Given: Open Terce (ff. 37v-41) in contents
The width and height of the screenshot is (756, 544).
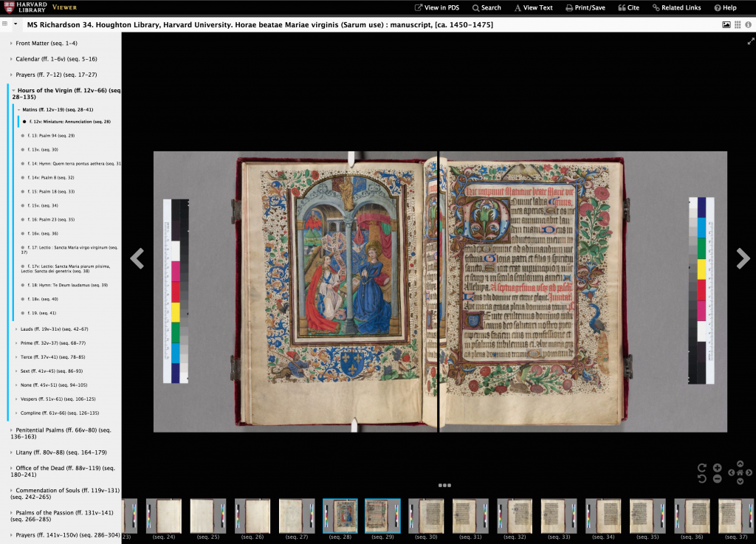Looking at the screenshot, I should (52, 357).
